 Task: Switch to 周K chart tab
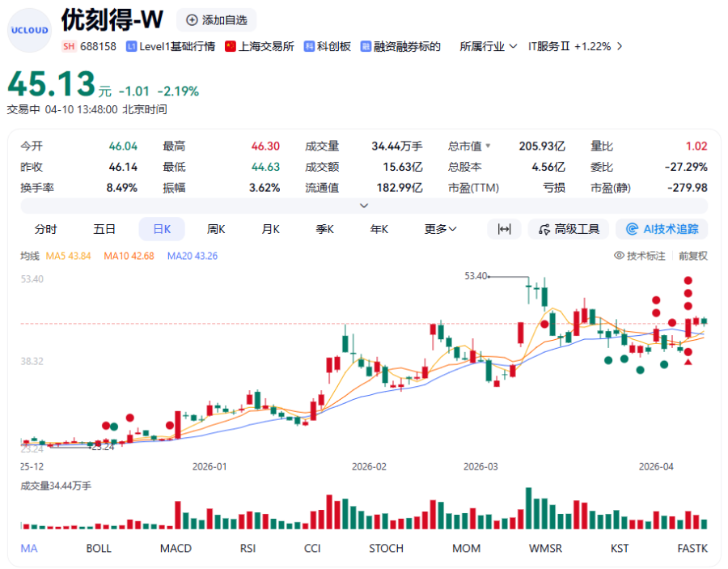tap(216, 229)
